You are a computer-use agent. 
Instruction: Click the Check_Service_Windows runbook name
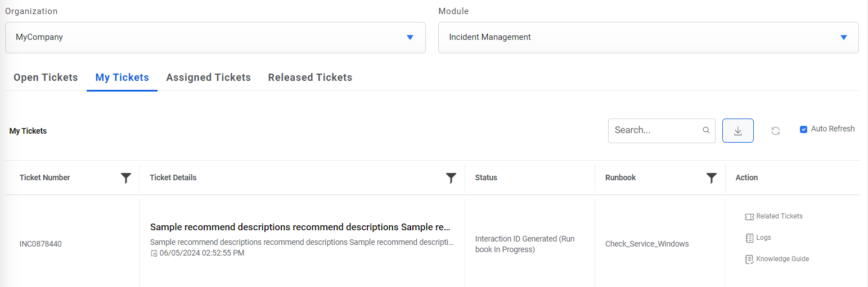(x=647, y=244)
